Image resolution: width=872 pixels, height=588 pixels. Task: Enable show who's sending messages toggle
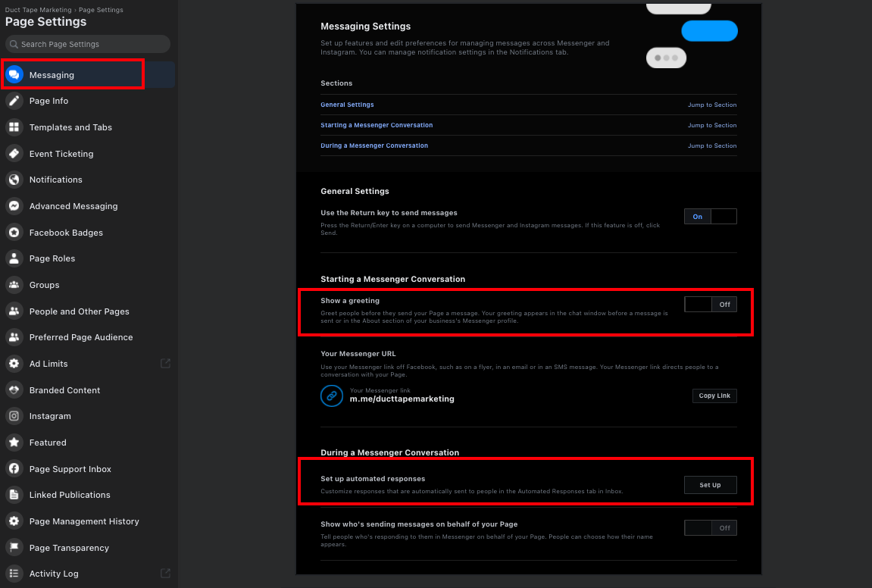tap(710, 528)
